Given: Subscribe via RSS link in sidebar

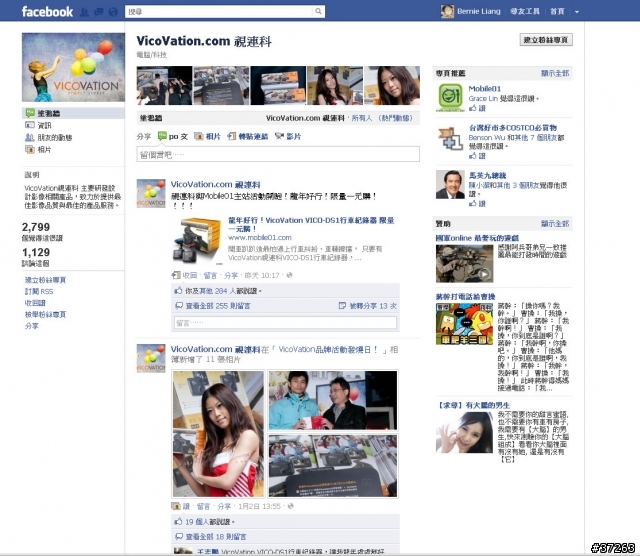Looking at the screenshot, I should [x=39, y=291].
